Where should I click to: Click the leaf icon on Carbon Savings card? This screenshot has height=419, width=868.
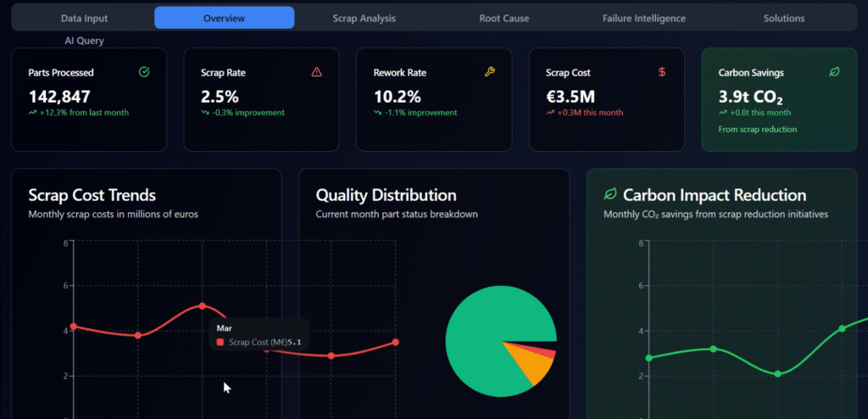pos(834,72)
